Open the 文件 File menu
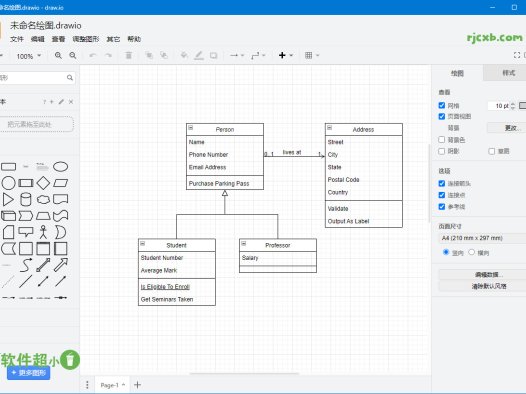 [16, 39]
